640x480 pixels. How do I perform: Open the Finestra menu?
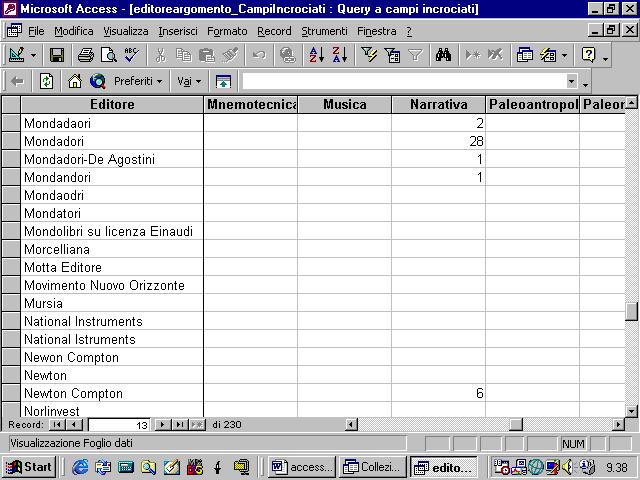click(376, 31)
